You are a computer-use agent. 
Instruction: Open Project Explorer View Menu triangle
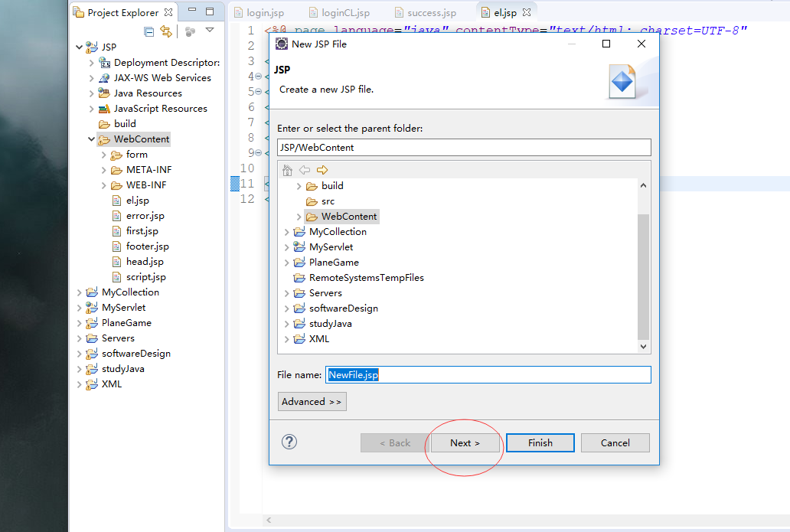pyautogui.click(x=210, y=30)
